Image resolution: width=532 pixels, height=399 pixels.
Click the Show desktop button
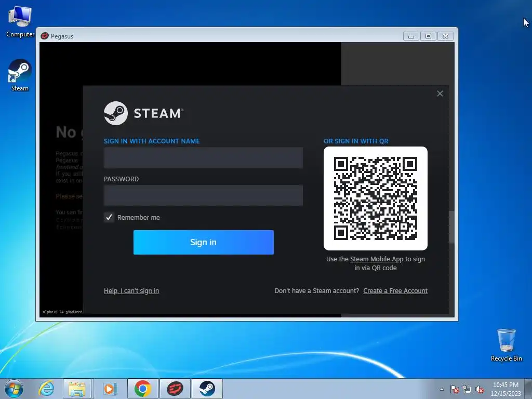click(529, 389)
